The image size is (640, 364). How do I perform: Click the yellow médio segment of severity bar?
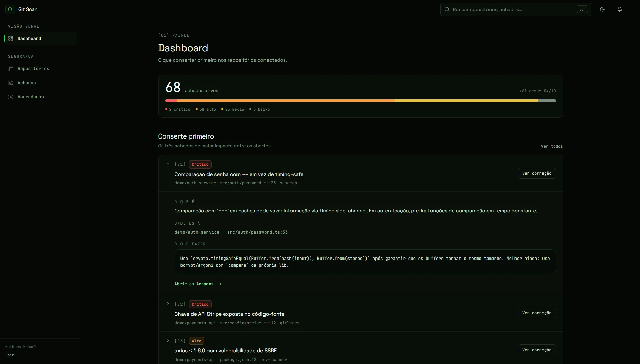(x=467, y=101)
